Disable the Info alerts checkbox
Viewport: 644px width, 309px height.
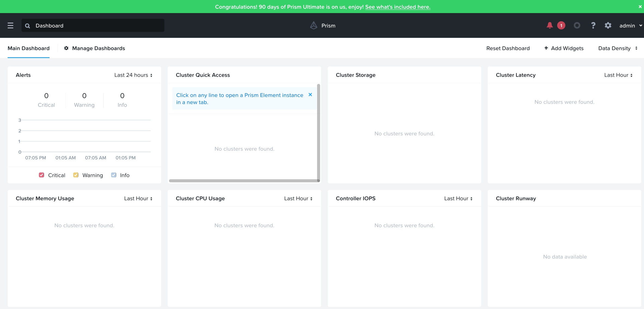[114, 175]
